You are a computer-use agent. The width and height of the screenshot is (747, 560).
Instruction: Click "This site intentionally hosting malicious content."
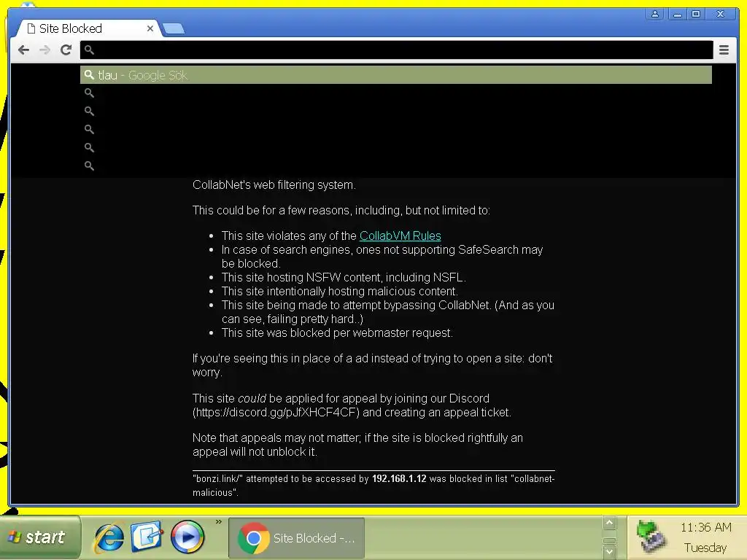click(x=339, y=292)
